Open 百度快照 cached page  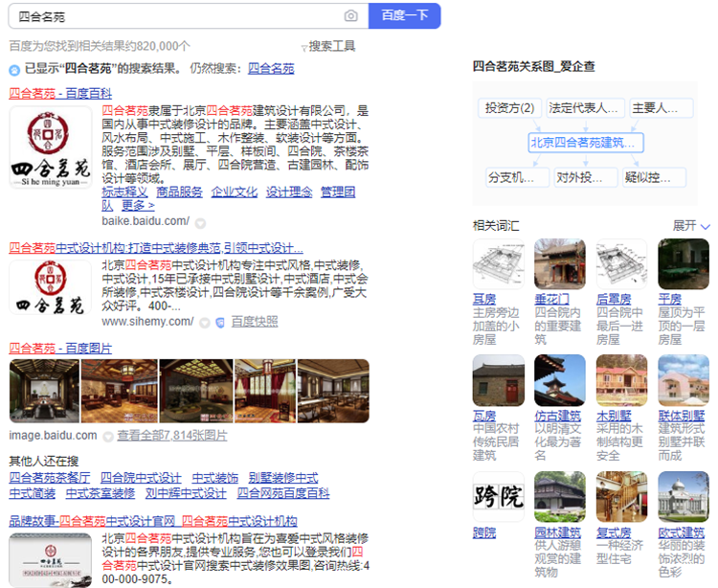point(254,322)
